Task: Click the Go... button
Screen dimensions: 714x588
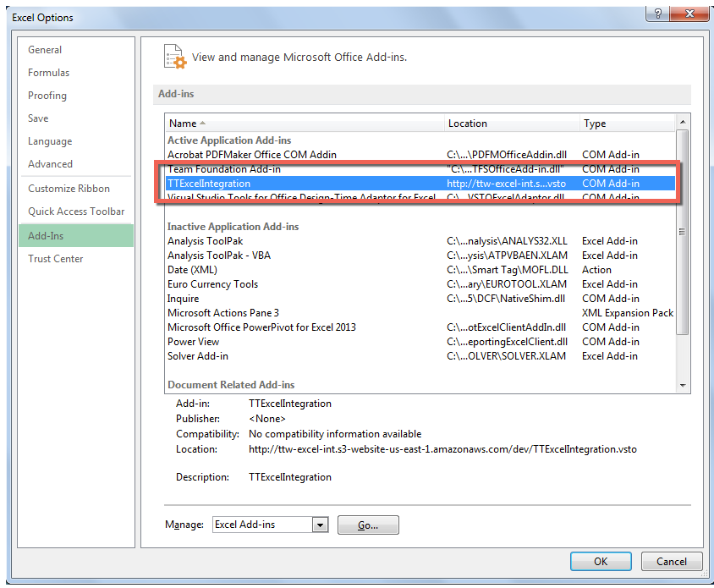Action: (368, 525)
